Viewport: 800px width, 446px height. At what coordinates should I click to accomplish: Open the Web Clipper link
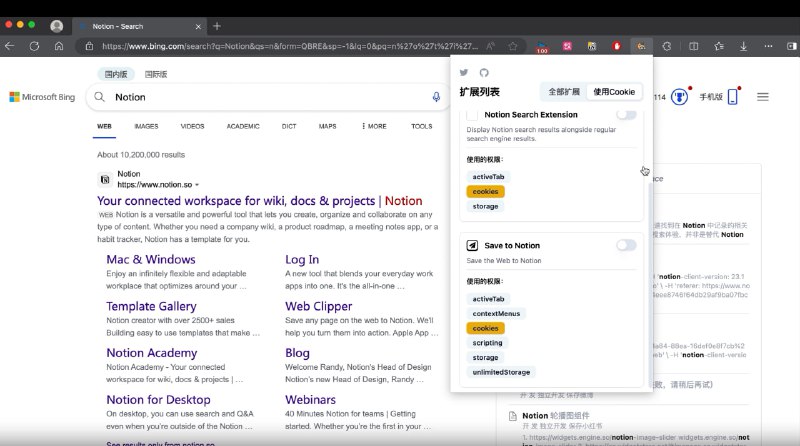pyautogui.click(x=319, y=306)
